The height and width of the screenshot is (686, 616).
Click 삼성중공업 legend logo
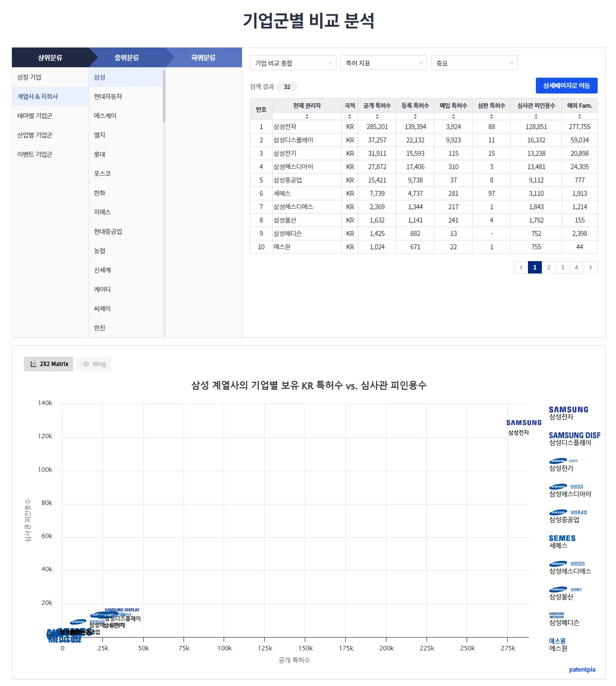tap(568, 512)
